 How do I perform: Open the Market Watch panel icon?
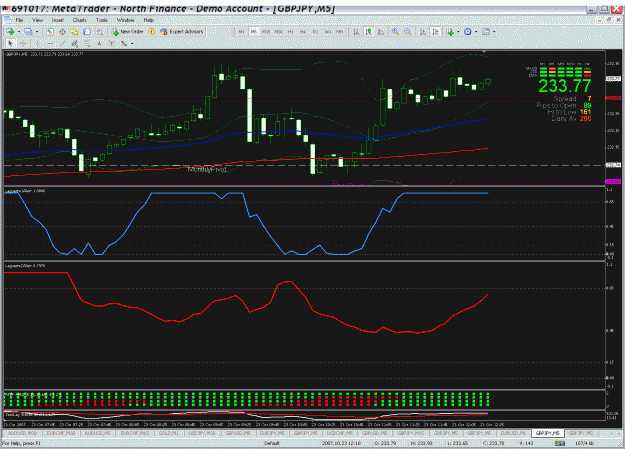(50, 32)
